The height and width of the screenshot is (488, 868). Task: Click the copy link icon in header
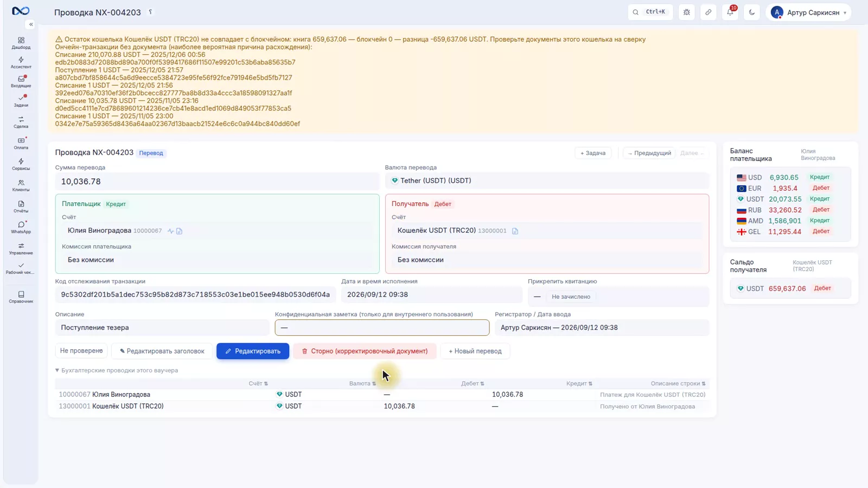(x=709, y=12)
